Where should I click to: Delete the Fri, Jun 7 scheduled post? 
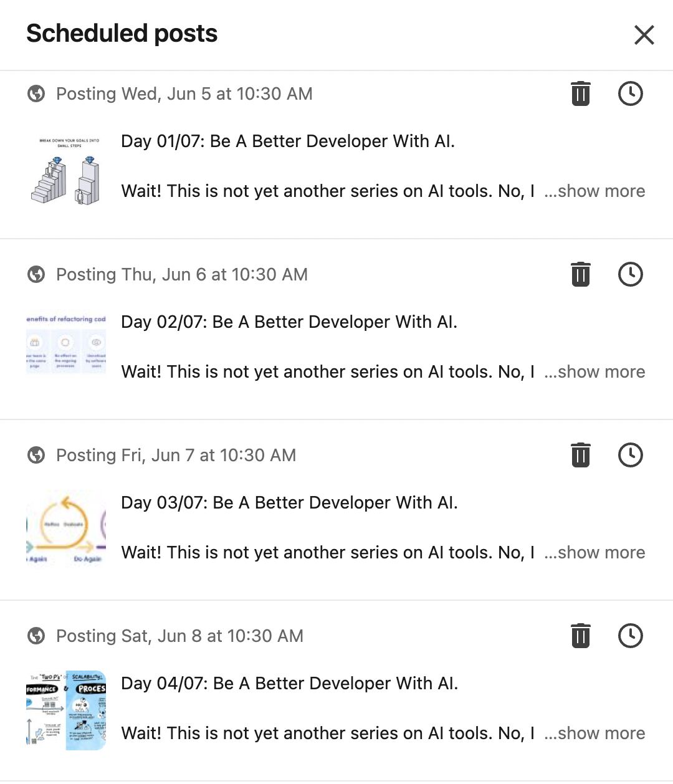click(x=580, y=456)
